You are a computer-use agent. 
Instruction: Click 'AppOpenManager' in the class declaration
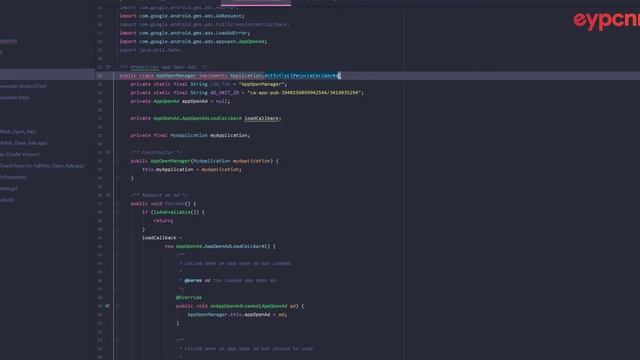(176, 76)
